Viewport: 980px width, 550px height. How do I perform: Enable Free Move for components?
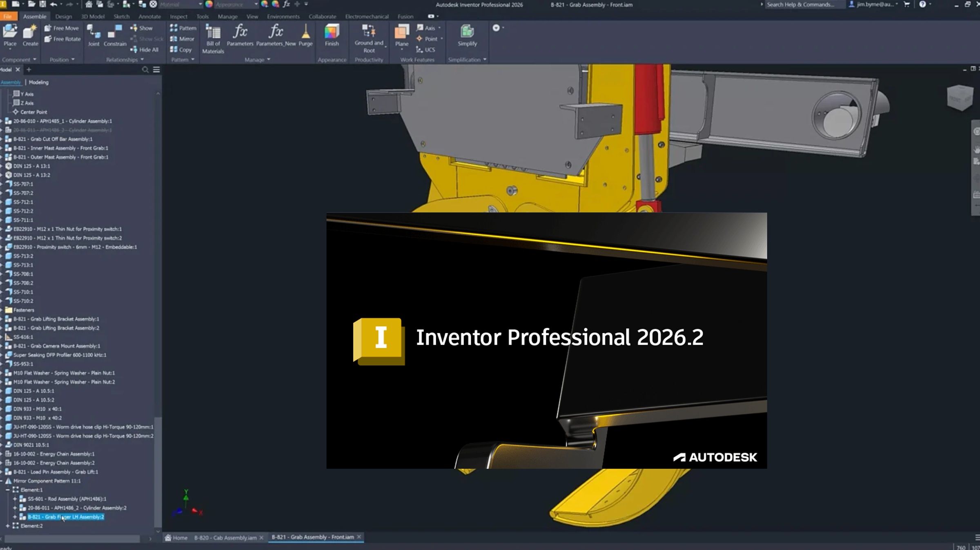click(x=61, y=28)
